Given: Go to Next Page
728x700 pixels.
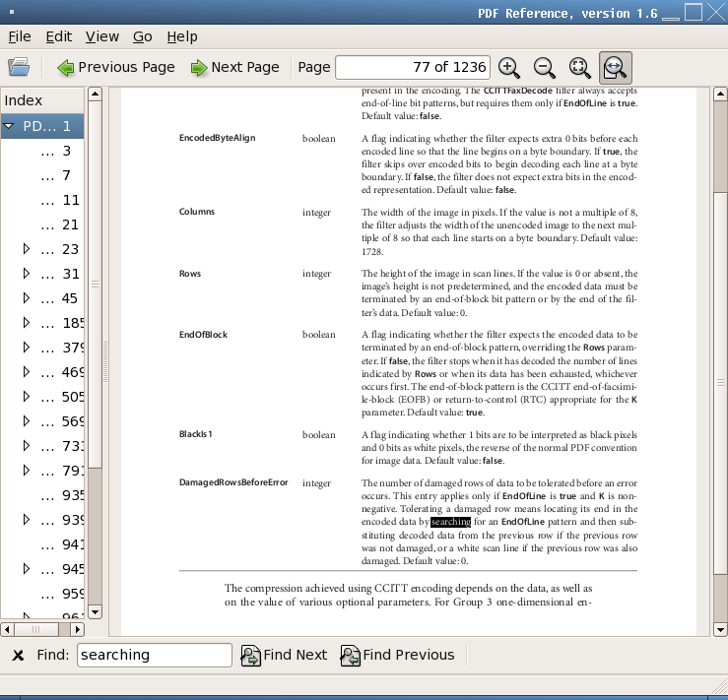Looking at the screenshot, I should (234, 67).
